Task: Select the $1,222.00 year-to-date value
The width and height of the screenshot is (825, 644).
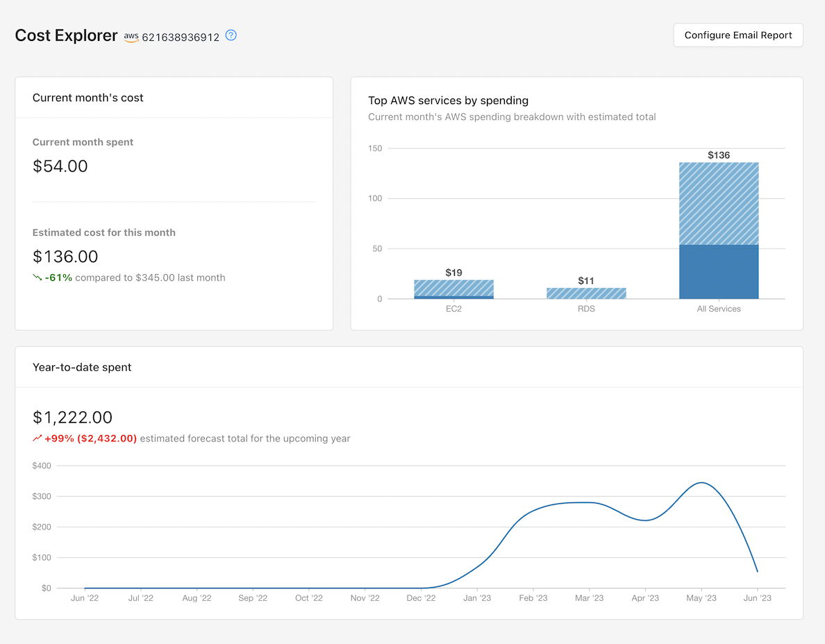Action: (73, 417)
